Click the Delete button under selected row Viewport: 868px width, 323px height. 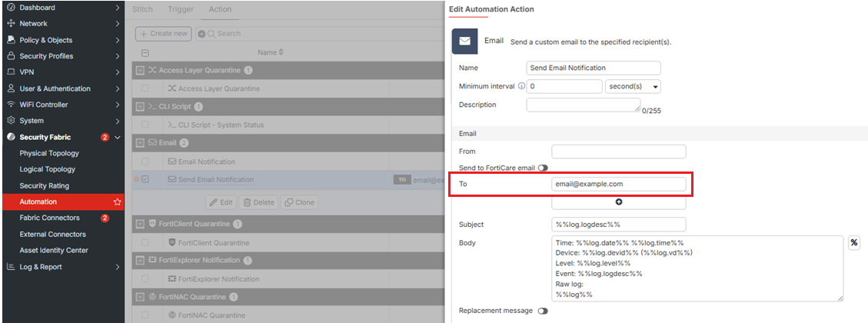(258, 202)
